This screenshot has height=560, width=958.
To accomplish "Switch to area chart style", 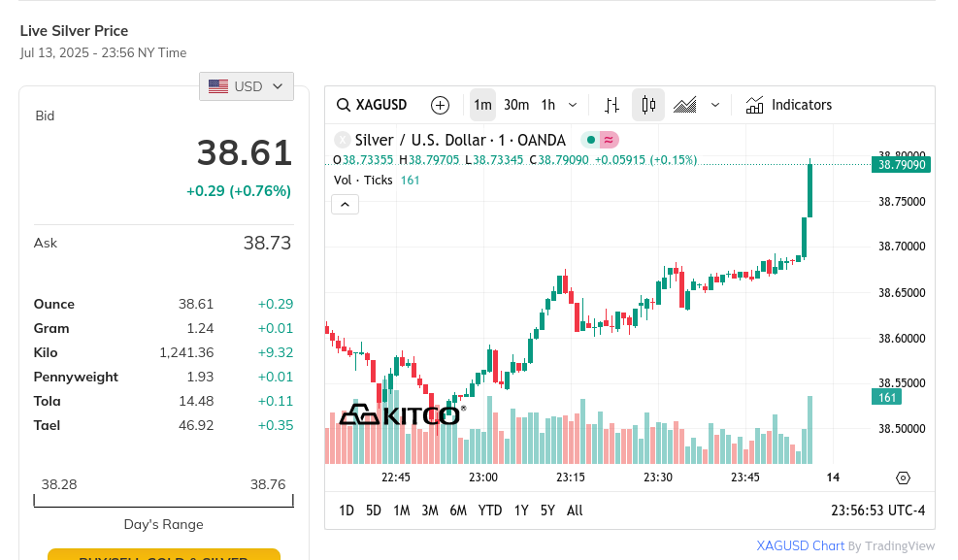I will [685, 105].
